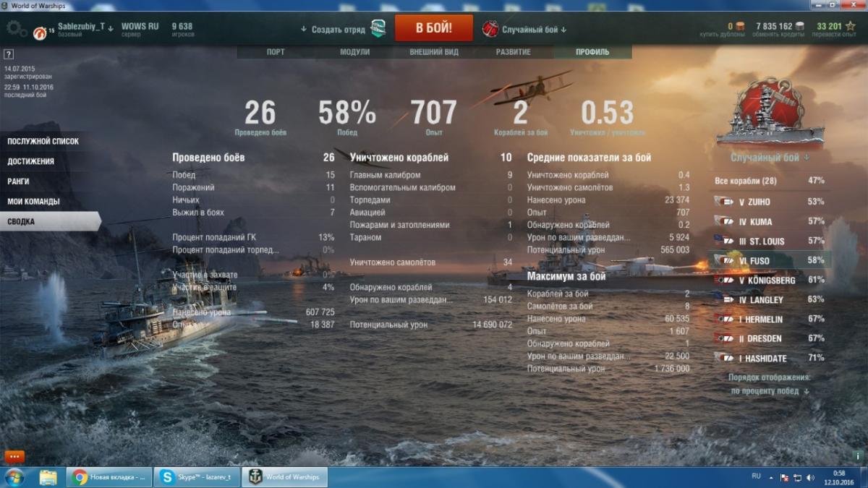Click the silver credits icon
Screen dimensions: 868x488
point(799,26)
